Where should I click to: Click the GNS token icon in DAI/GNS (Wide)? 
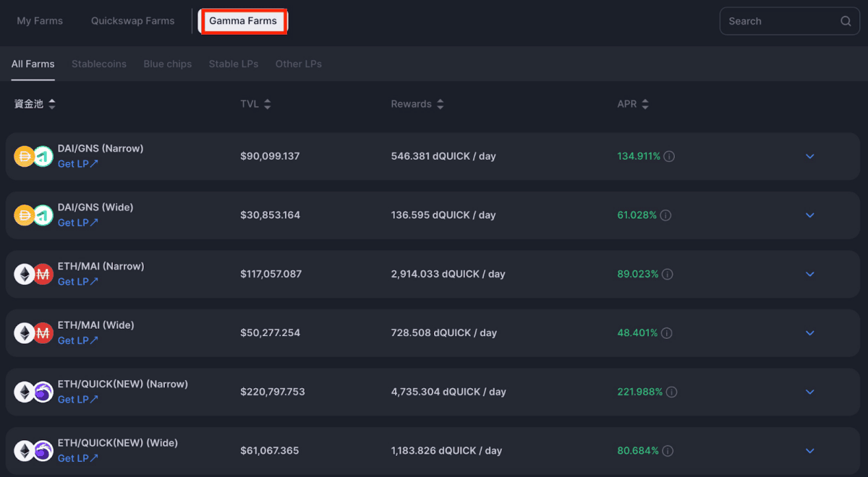(43, 215)
